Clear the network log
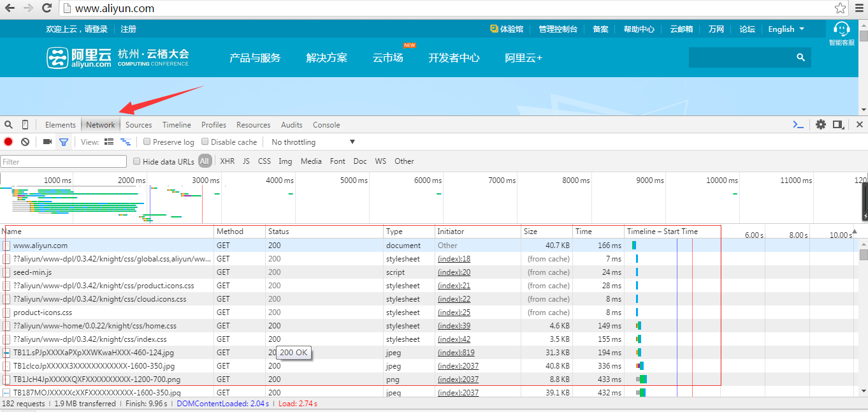868x412 pixels. [25, 142]
